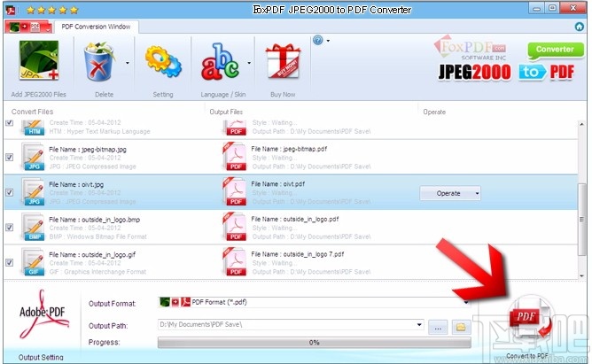
Task: Click the progress bar showing 0%
Action: pos(314,343)
